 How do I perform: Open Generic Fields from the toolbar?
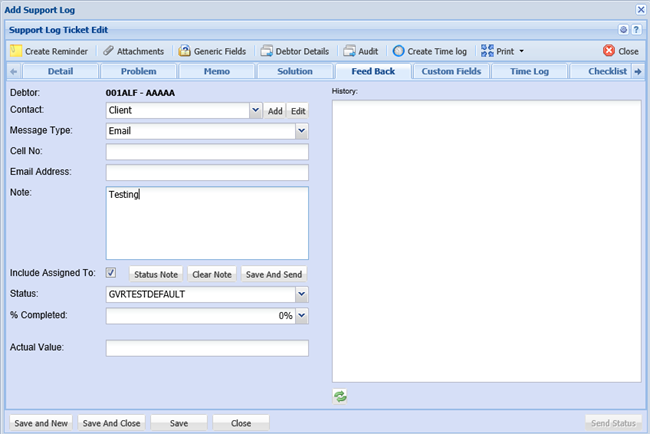(185, 51)
